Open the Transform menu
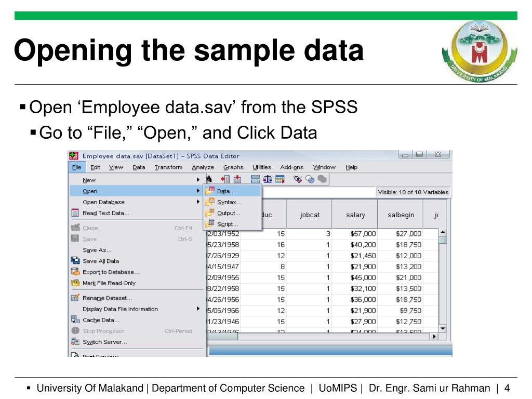The image size is (532, 399). click(x=168, y=167)
